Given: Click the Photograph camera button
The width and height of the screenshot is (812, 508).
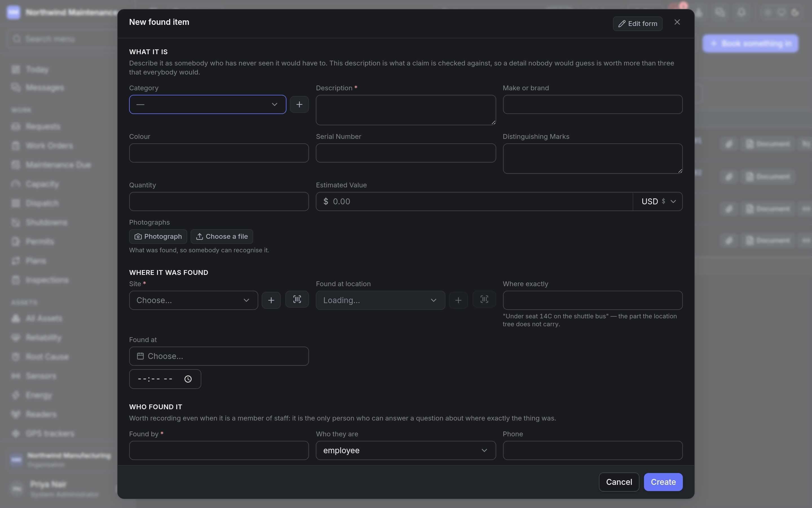Looking at the screenshot, I should pos(158,237).
